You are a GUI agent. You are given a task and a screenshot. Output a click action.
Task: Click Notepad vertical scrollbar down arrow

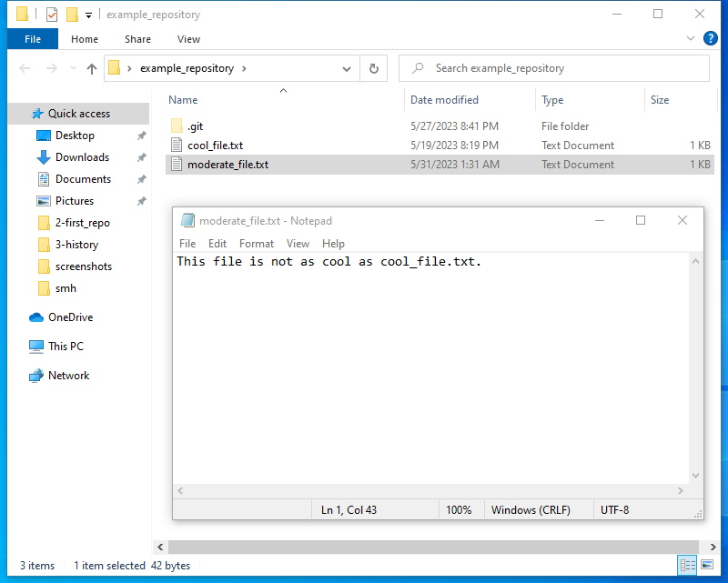[695, 476]
